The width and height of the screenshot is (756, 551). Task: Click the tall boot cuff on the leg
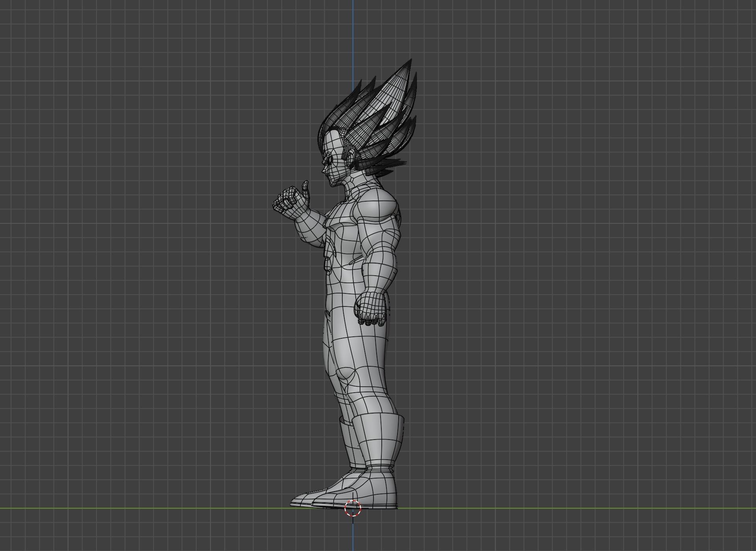point(378,440)
